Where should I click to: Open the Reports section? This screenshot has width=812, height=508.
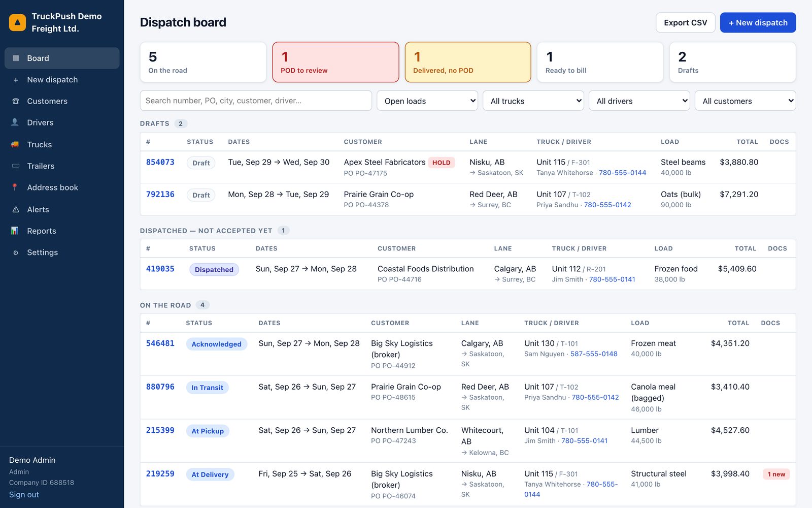62,231
